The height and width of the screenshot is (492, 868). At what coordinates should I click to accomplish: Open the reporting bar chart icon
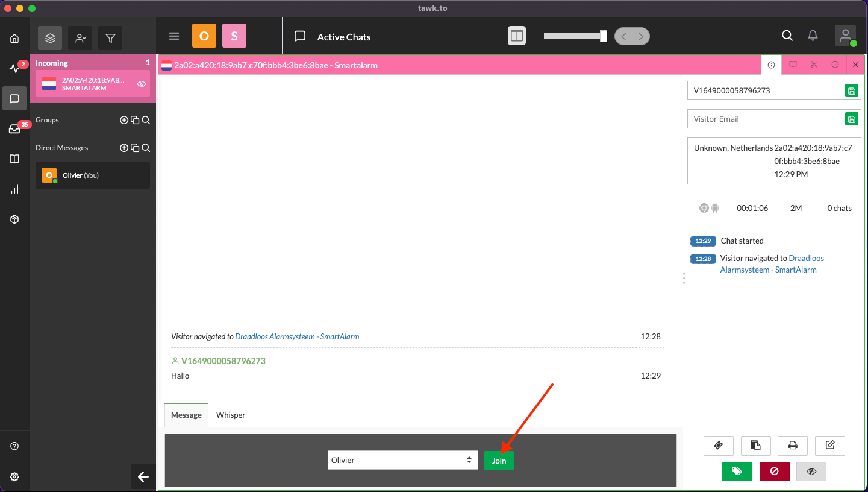[14, 189]
